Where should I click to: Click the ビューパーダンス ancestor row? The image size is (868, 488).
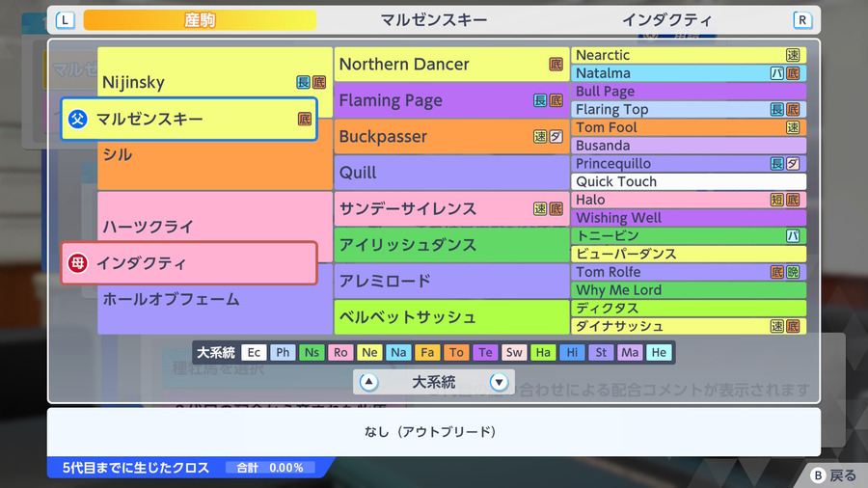tap(689, 254)
